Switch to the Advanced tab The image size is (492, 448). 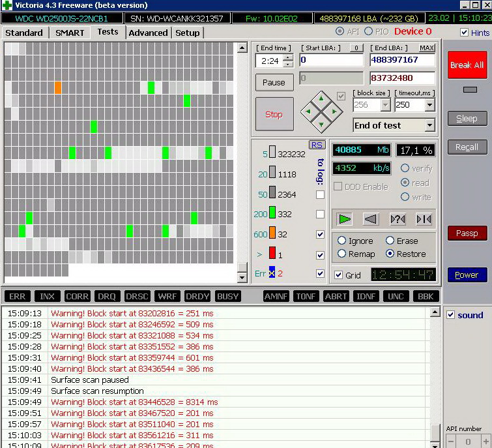pos(148,33)
